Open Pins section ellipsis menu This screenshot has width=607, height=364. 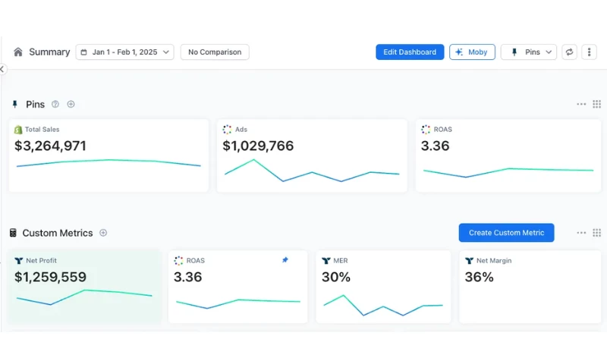pyautogui.click(x=581, y=105)
